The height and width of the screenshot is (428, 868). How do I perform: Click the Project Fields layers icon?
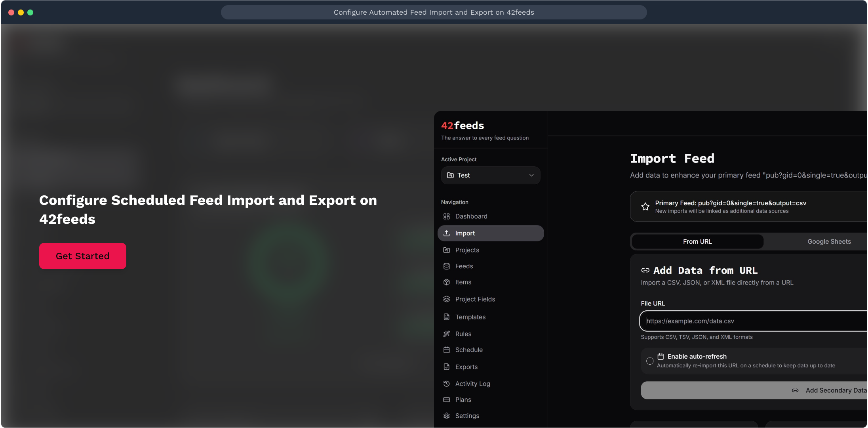446,299
